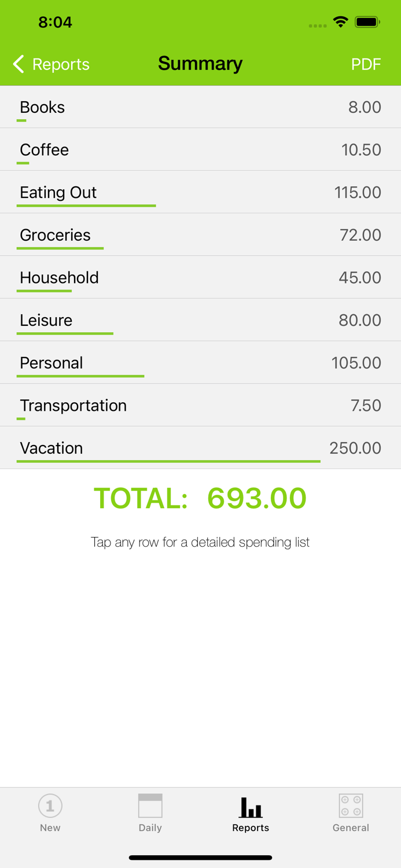Select the New tab icon
The height and width of the screenshot is (868, 401).
coord(50,805)
